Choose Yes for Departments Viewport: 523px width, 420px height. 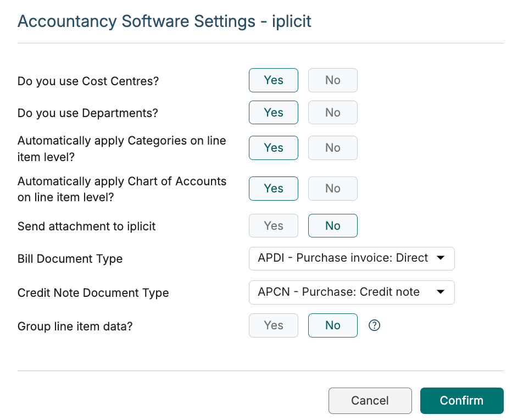(274, 113)
